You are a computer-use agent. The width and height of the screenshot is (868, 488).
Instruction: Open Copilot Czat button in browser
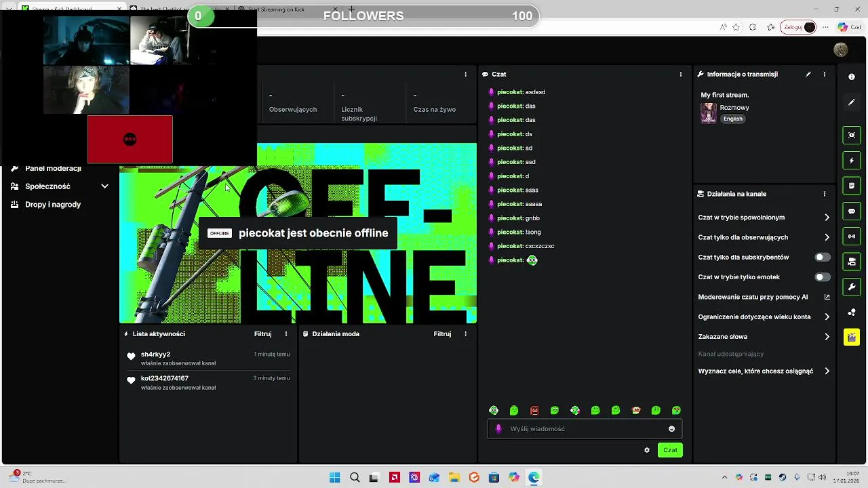[851, 27]
